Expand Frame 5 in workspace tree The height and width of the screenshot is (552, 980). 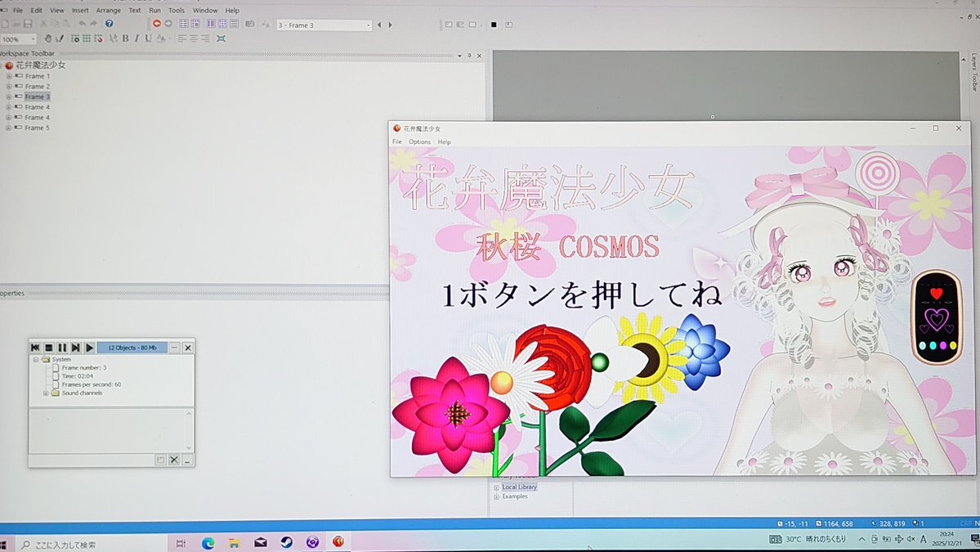(9, 128)
